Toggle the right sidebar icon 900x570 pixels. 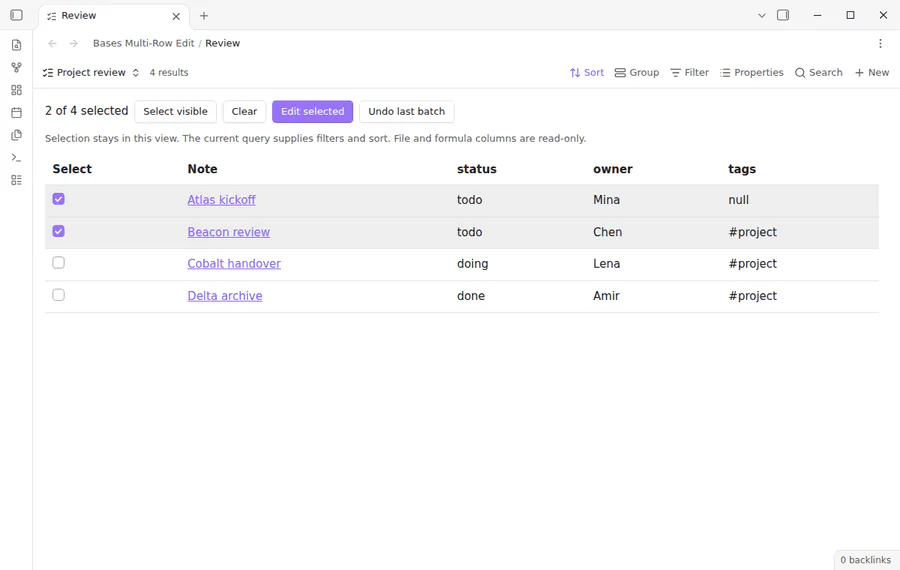coord(783,15)
